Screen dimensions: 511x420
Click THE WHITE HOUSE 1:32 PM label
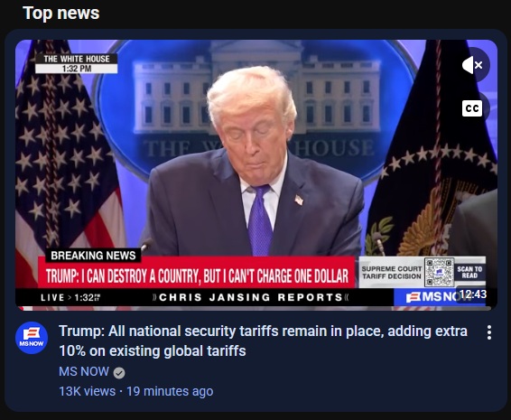coord(76,63)
